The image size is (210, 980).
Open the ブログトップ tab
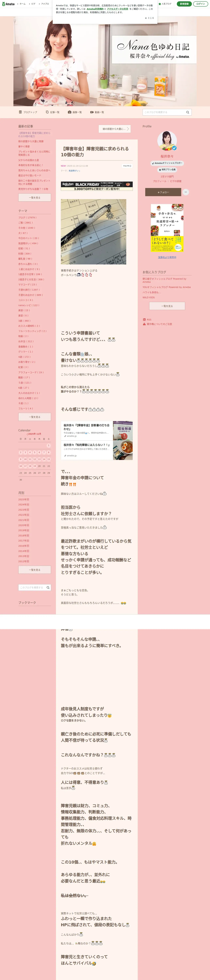(28, 112)
